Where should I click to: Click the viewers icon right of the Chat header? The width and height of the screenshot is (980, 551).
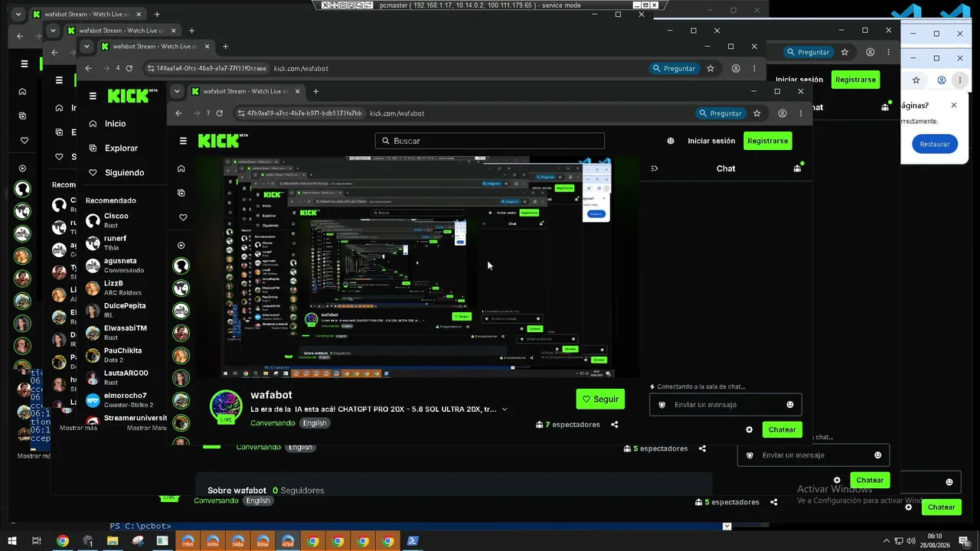[797, 168]
